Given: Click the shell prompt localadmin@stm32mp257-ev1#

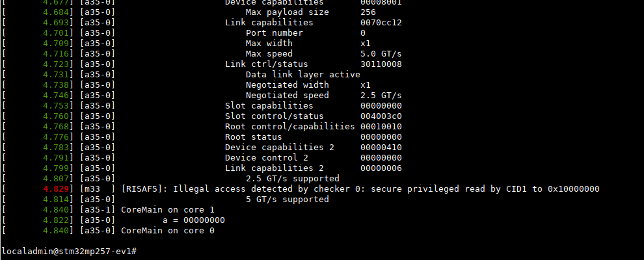Looking at the screenshot, I should [68, 251].
